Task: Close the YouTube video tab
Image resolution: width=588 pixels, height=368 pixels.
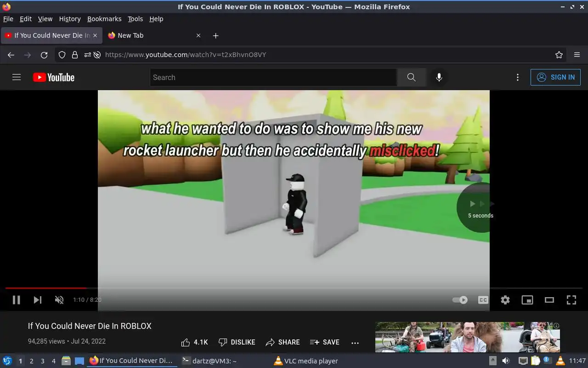Action: click(95, 35)
